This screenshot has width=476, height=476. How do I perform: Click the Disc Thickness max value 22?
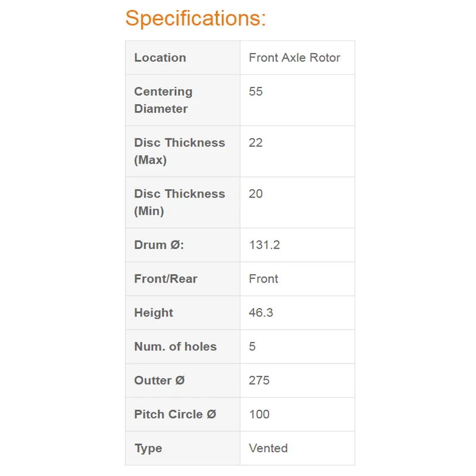point(256,143)
